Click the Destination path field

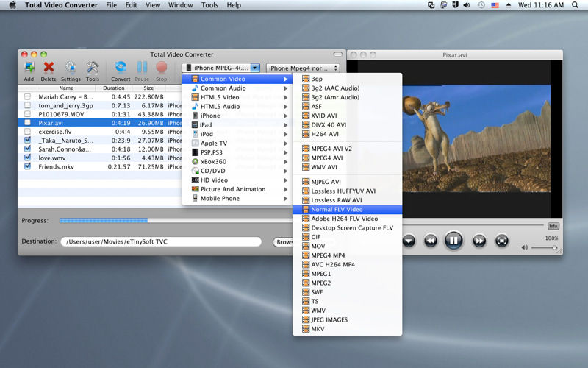pos(161,241)
